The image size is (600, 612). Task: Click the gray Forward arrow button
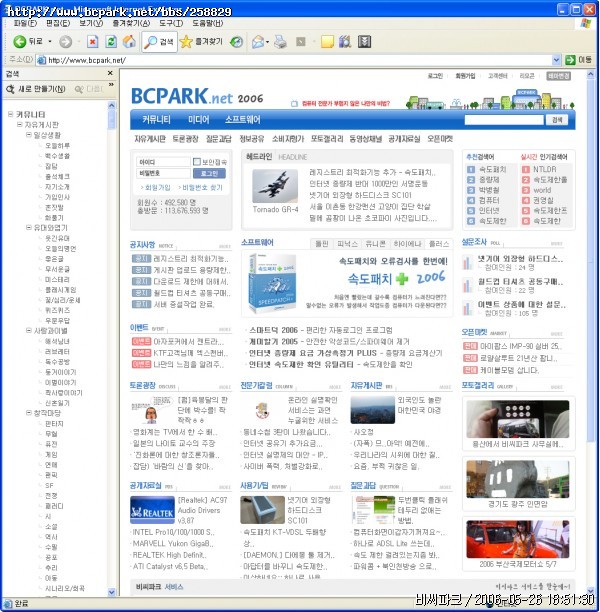pyautogui.click(x=66, y=42)
